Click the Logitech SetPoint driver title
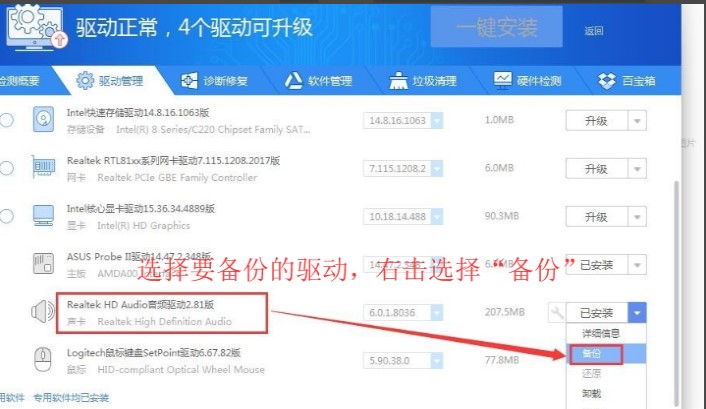 pyautogui.click(x=154, y=353)
